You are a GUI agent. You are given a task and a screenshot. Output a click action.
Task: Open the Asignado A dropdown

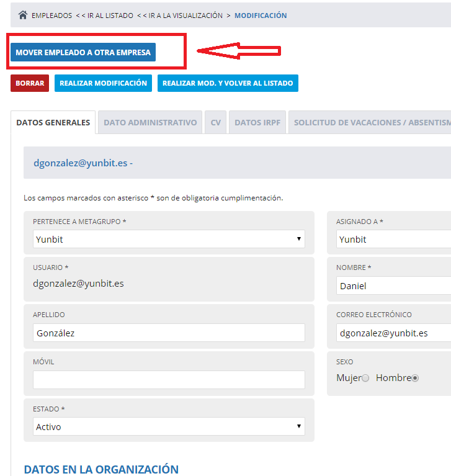tap(393, 240)
